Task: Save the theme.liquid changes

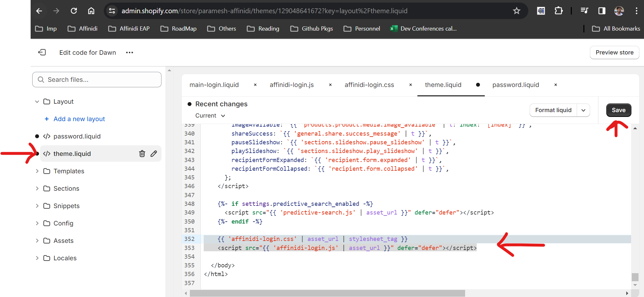Action: click(x=619, y=110)
